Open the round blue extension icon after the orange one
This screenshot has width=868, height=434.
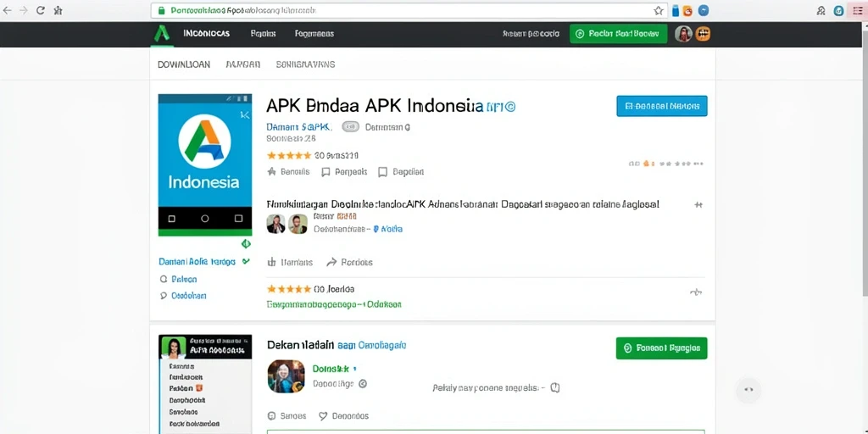(x=704, y=10)
